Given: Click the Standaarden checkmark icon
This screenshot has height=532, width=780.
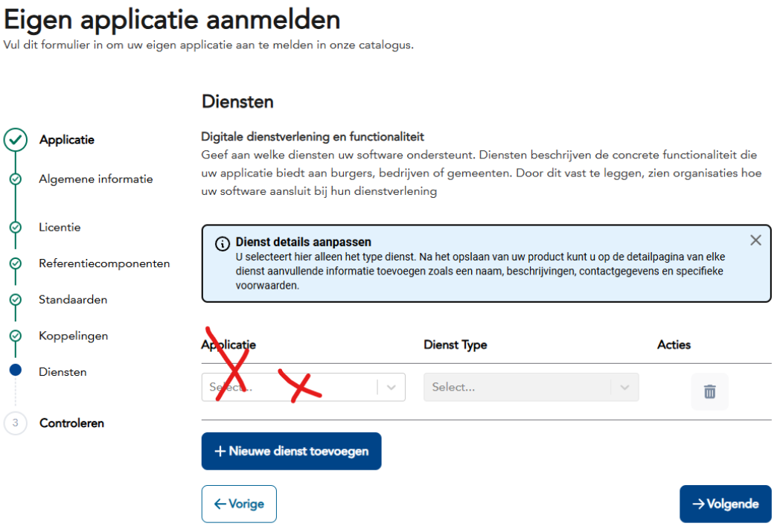Looking at the screenshot, I should coord(15,300).
